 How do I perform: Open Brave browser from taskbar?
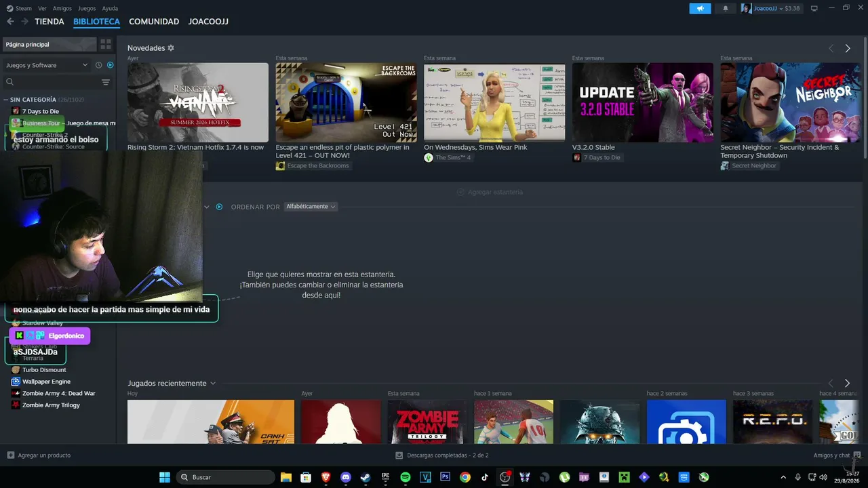(x=325, y=477)
